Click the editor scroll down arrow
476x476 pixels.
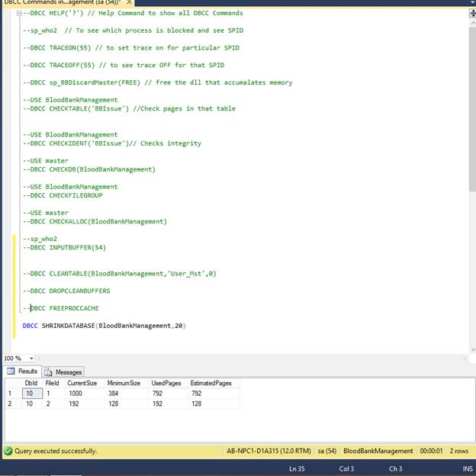pos(473,349)
